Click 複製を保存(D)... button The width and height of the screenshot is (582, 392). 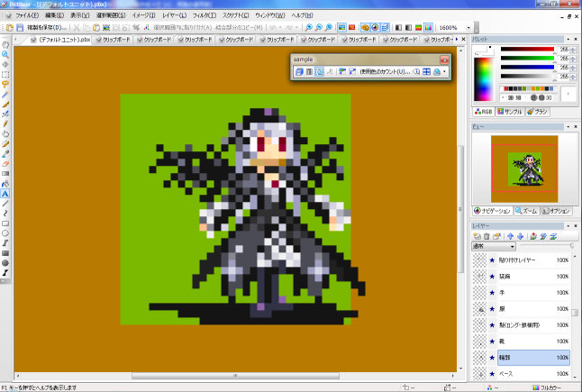pos(47,27)
